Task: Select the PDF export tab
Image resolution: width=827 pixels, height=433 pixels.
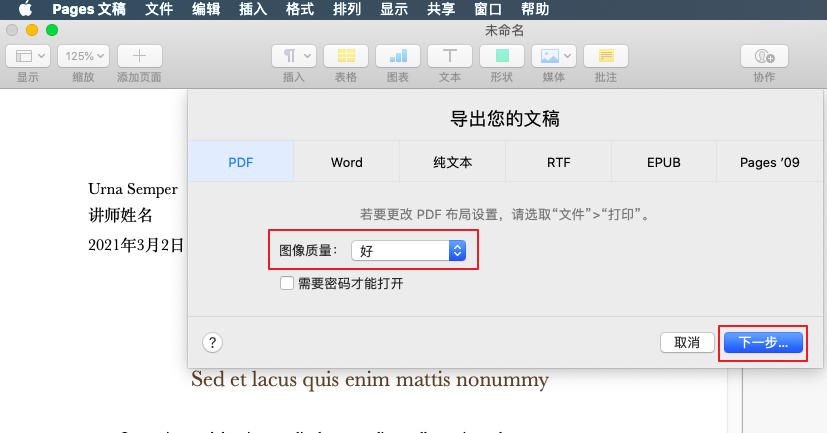Action: [241, 162]
